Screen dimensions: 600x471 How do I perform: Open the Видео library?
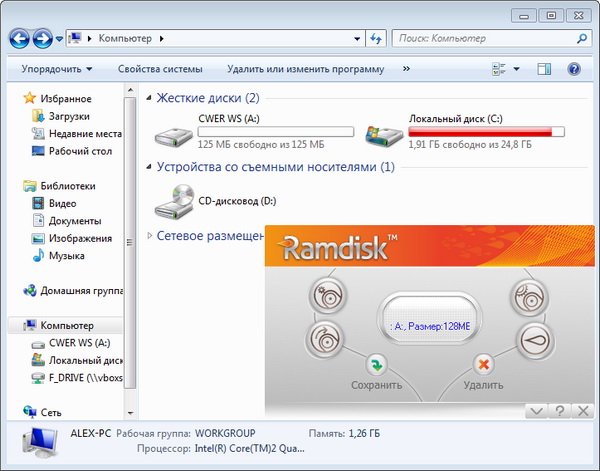click(x=62, y=204)
